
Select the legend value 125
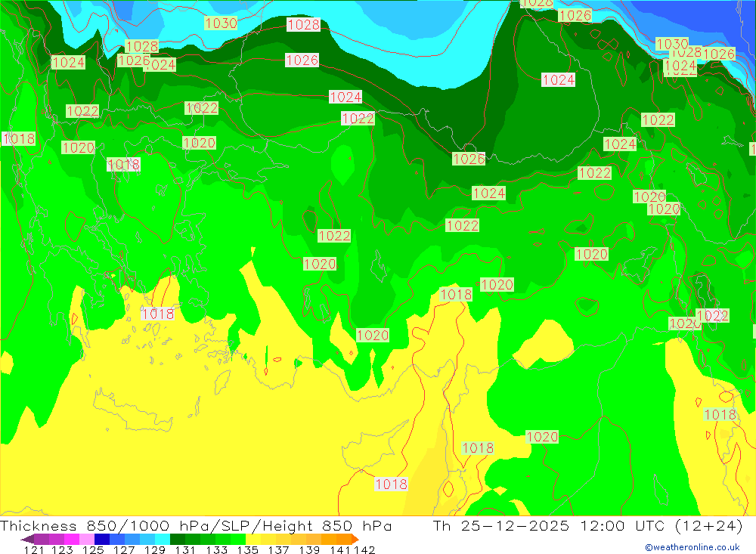[93, 549]
